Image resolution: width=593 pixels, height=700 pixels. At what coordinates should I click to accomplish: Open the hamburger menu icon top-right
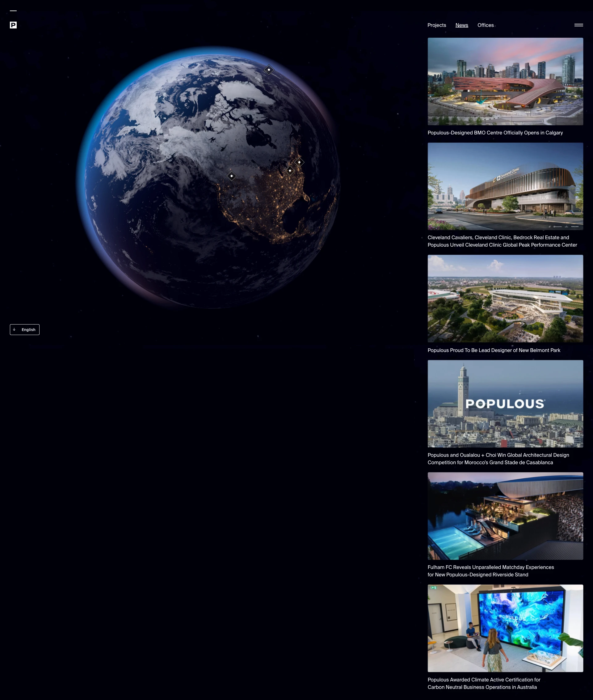(578, 25)
